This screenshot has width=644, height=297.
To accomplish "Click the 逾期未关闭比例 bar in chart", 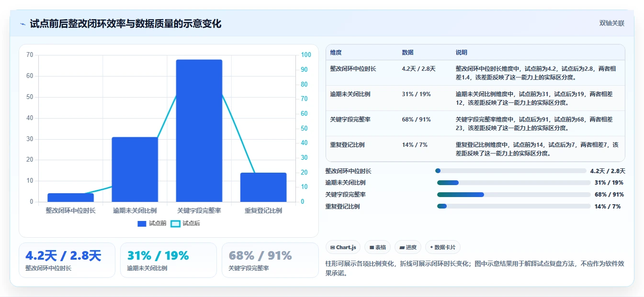I will click(x=135, y=169).
